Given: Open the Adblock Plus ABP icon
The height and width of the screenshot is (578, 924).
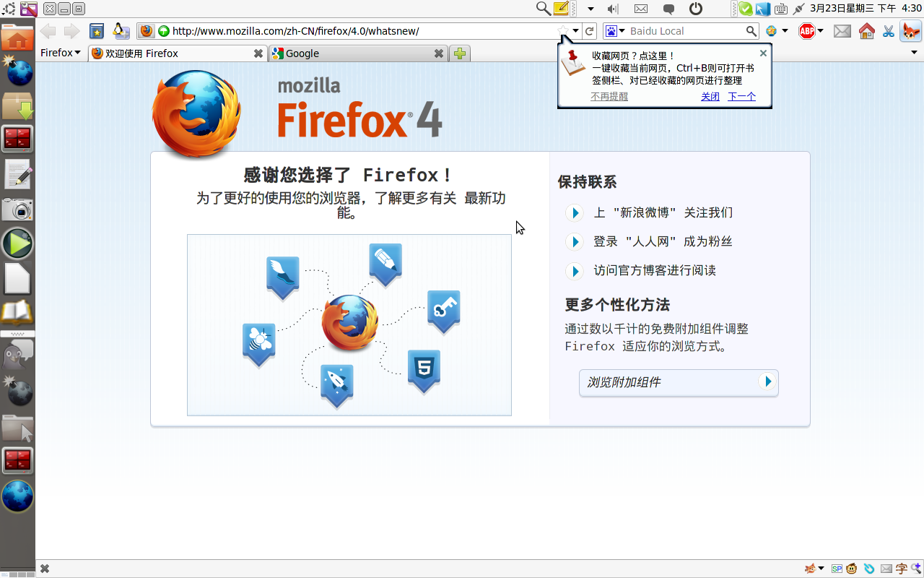Looking at the screenshot, I should [807, 31].
